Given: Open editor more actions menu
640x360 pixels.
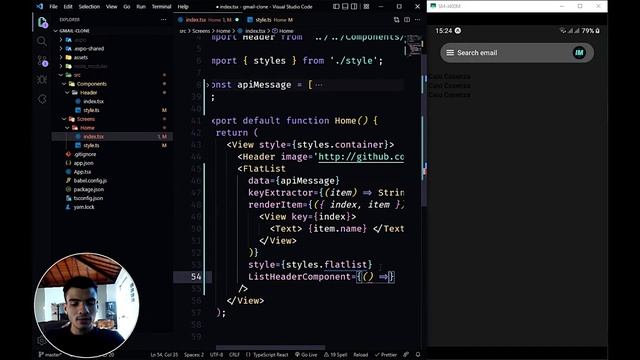Looking at the screenshot, I should coord(417,20).
